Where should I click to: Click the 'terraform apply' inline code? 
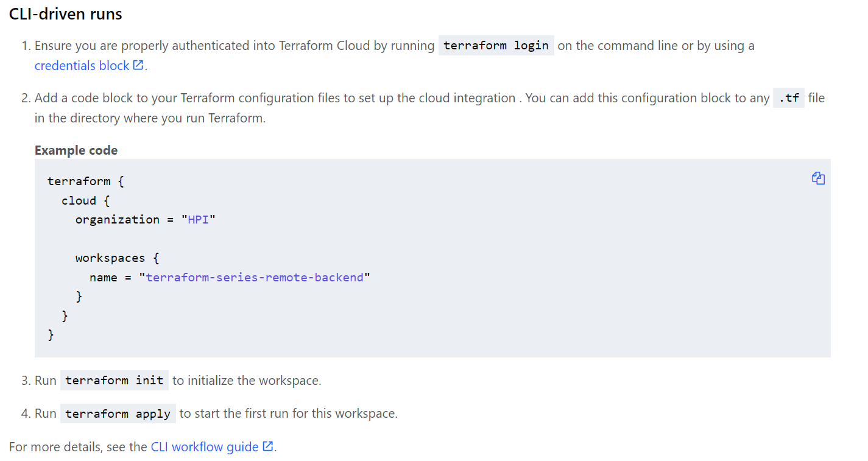click(118, 413)
